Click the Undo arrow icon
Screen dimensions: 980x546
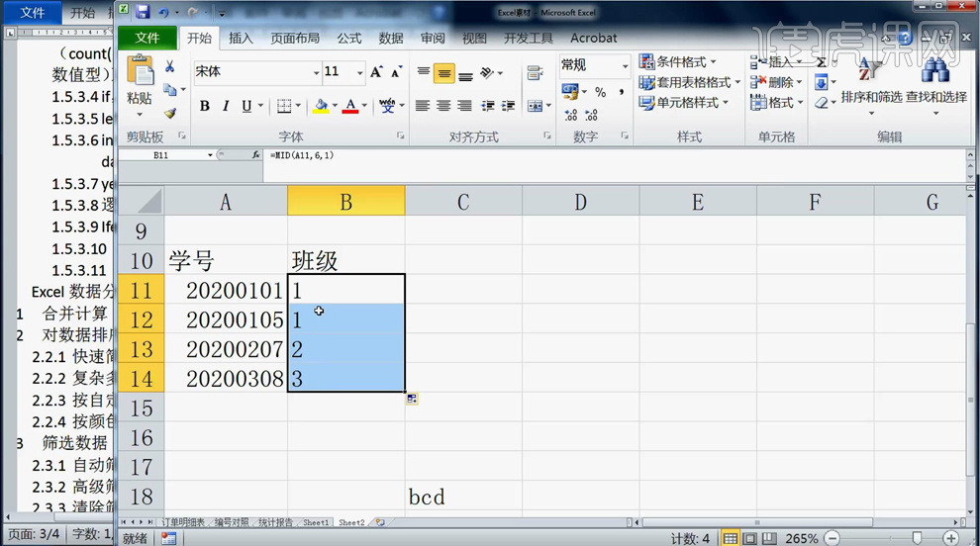pyautogui.click(x=163, y=12)
